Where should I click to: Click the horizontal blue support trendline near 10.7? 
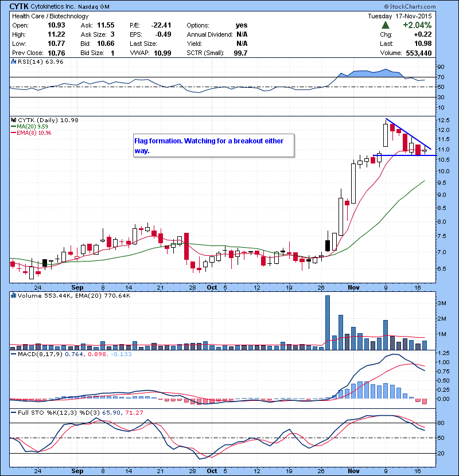pyautogui.click(x=404, y=155)
